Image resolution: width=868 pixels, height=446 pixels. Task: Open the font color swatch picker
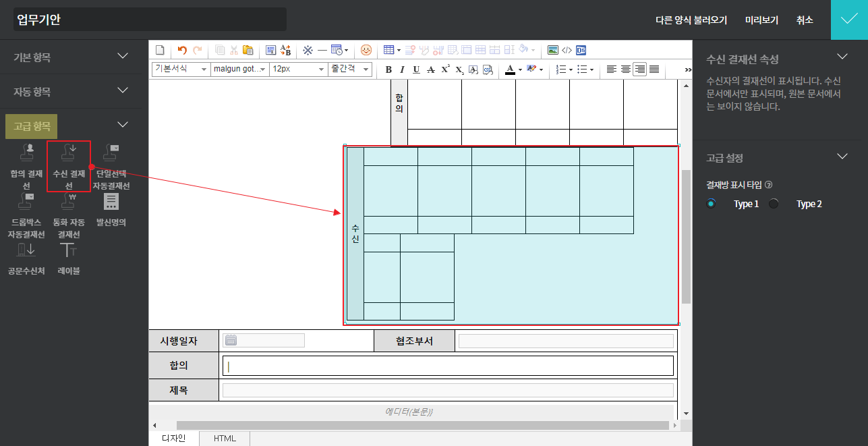pyautogui.click(x=510, y=69)
